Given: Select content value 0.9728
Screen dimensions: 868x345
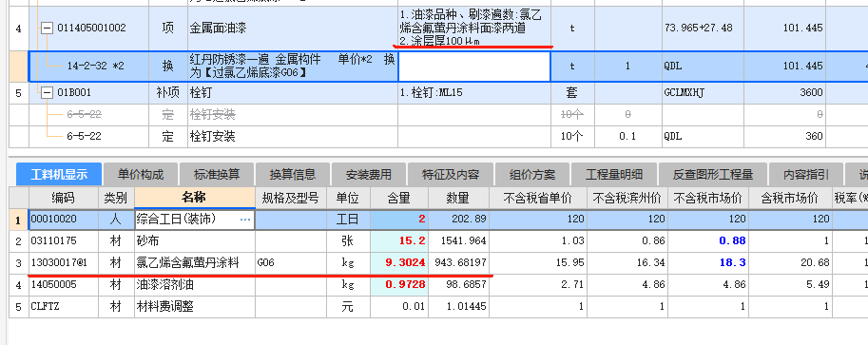Looking at the screenshot, I should click(398, 284).
